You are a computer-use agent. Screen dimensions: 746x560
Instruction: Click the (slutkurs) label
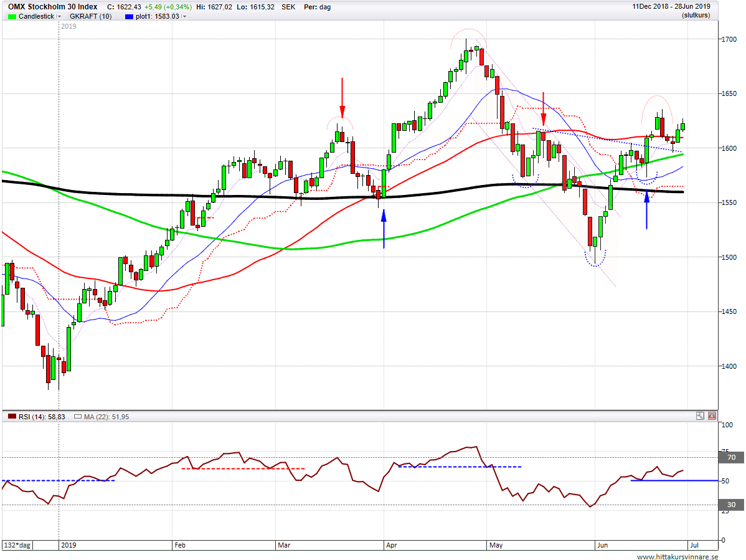coord(696,15)
